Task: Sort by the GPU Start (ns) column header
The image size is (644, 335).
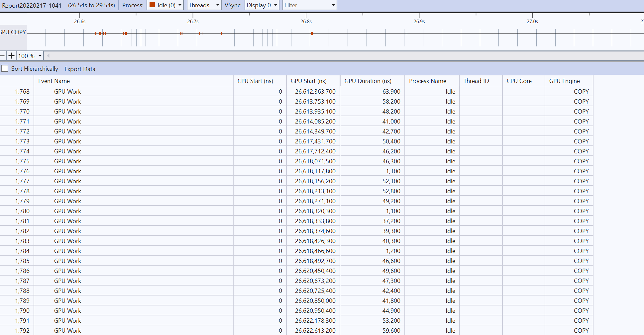Action: (x=308, y=81)
